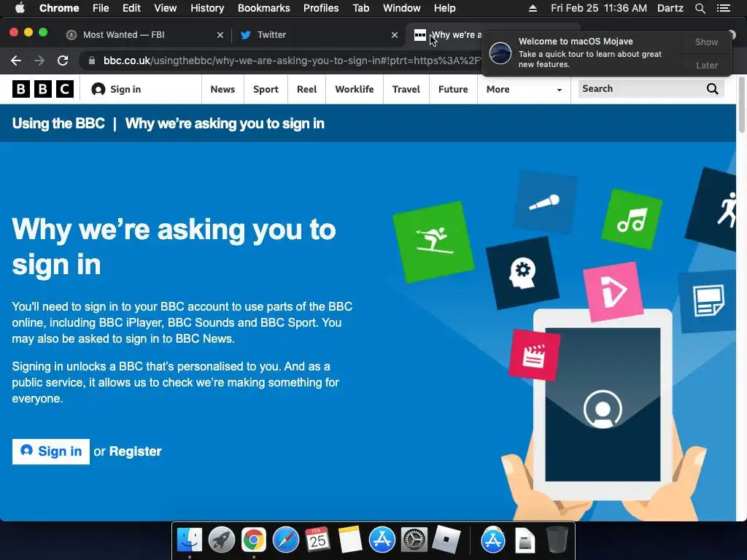Open Launchpad from the dock

tap(222, 540)
